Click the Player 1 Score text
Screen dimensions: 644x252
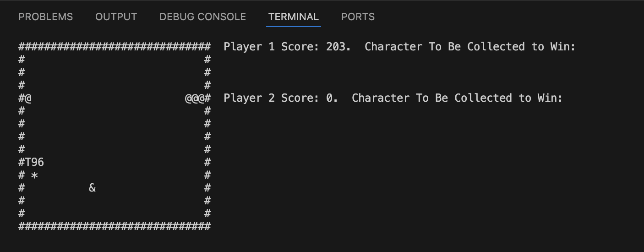[287, 47]
